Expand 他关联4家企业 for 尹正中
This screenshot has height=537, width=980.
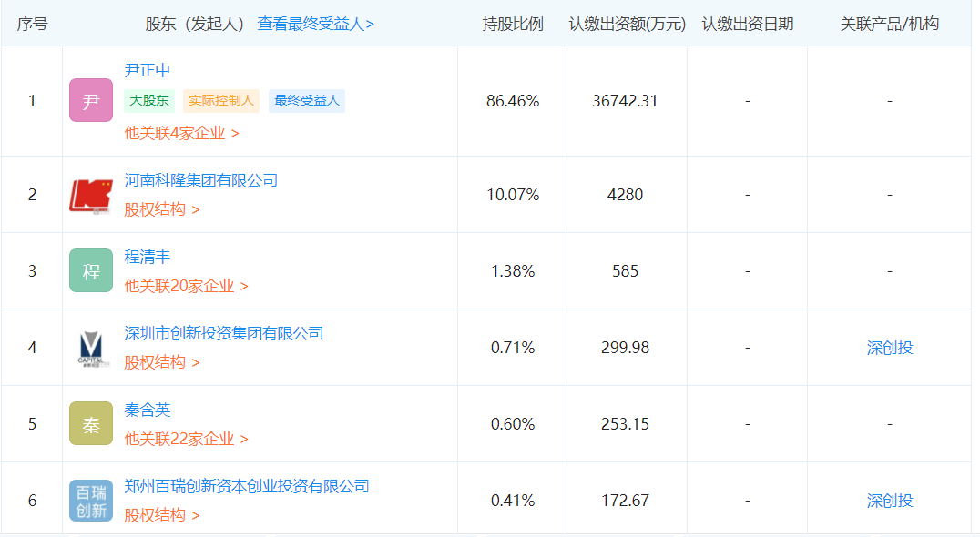point(181,133)
